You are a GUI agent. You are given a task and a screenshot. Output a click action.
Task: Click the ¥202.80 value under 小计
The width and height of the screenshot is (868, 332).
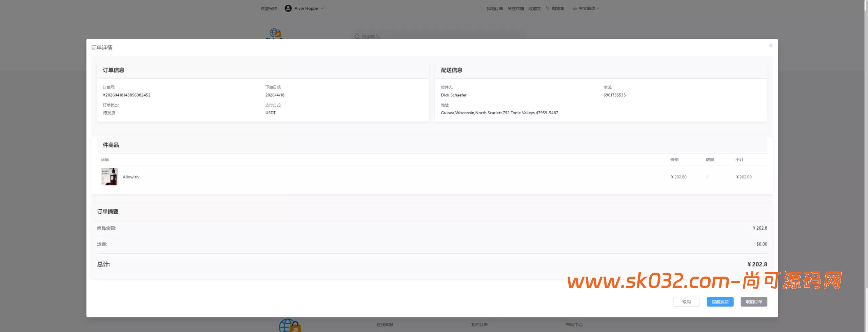pos(744,177)
